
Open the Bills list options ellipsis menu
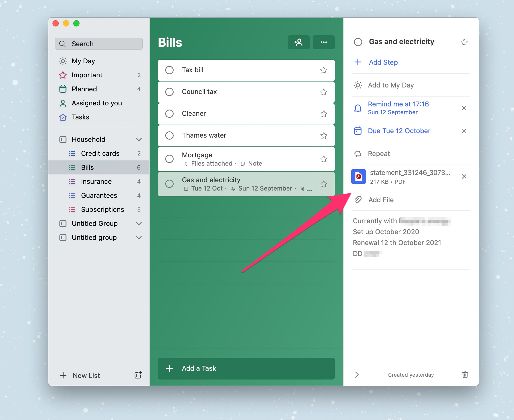[x=324, y=42]
